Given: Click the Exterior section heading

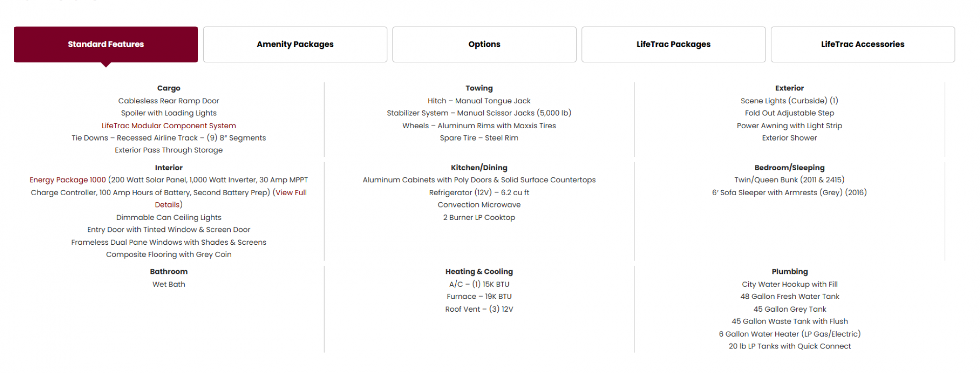Looking at the screenshot, I should coord(790,88).
